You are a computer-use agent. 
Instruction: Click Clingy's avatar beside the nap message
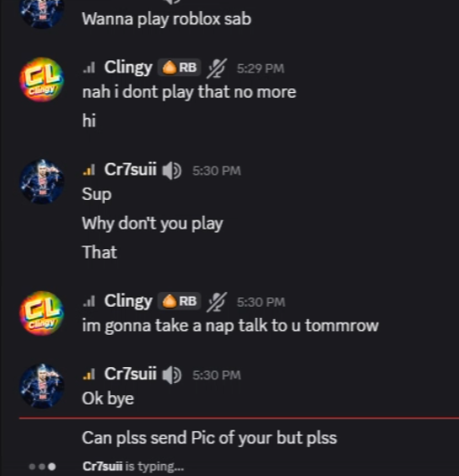pyautogui.click(x=42, y=313)
